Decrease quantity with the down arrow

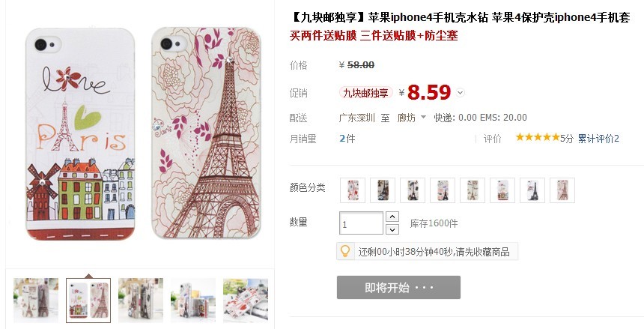pyautogui.click(x=392, y=229)
